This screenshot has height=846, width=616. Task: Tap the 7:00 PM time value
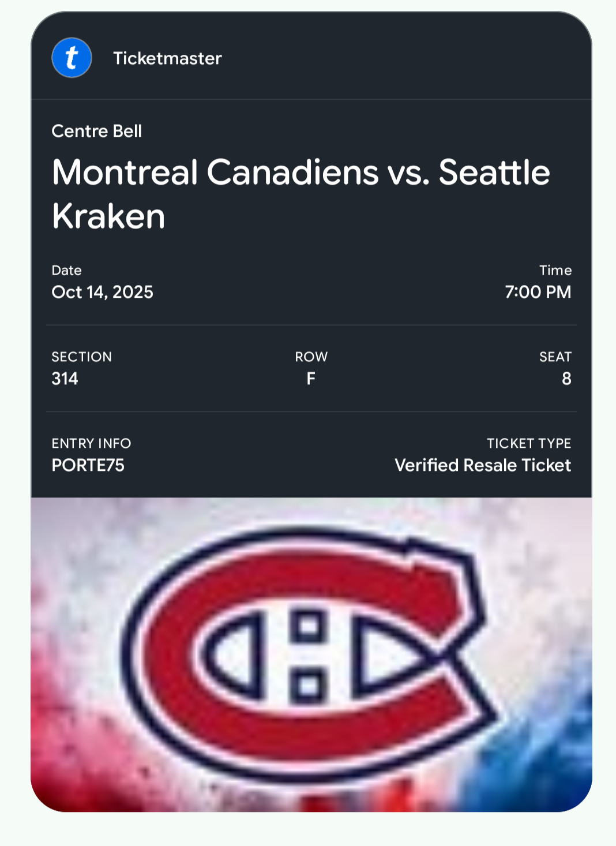coord(538,292)
